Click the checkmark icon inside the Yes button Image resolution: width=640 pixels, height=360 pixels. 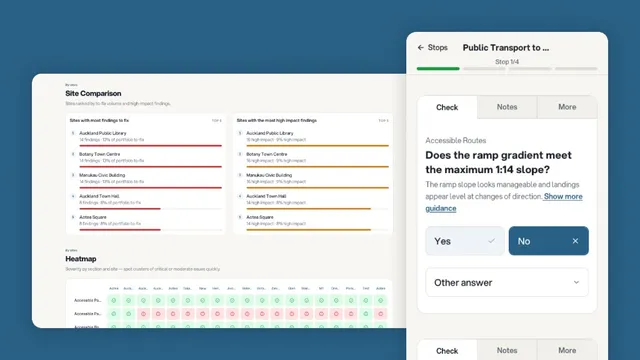click(x=491, y=241)
